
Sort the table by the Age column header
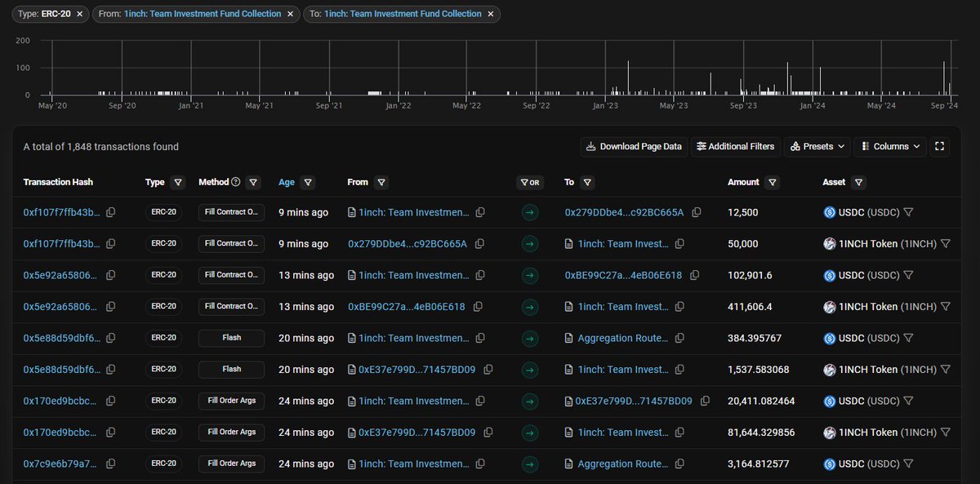[x=287, y=183]
